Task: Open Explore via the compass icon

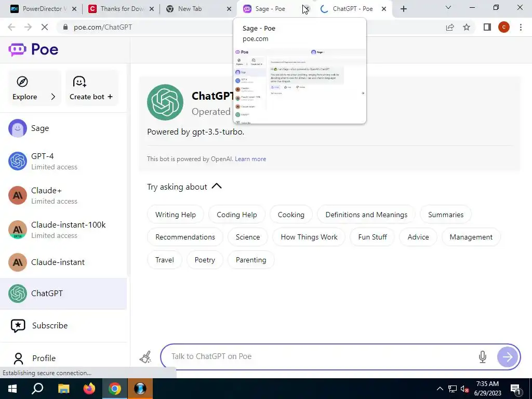Action: [x=22, y=82]
